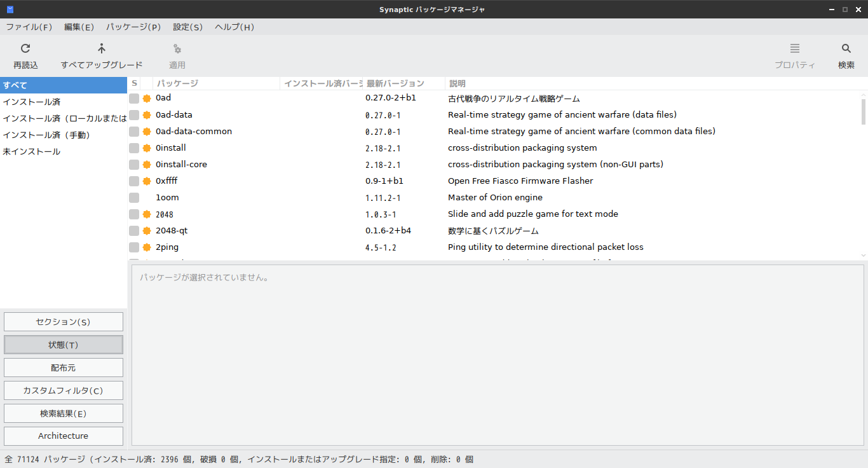
Task: Click the orange icon beside 0ad-data-common
Action: pos(147,132)
